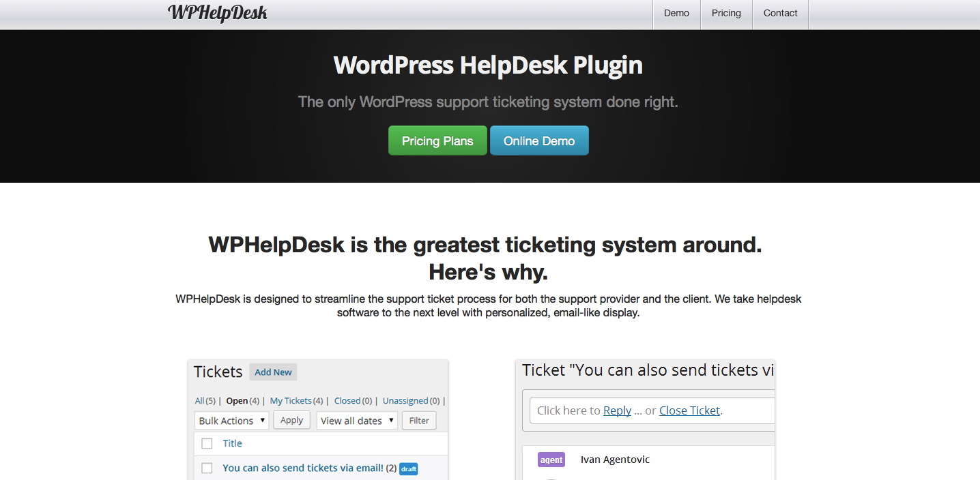Click the purple agent badge
The width and height of the screenshot is (980, 480).
click(x=551, y=460)
